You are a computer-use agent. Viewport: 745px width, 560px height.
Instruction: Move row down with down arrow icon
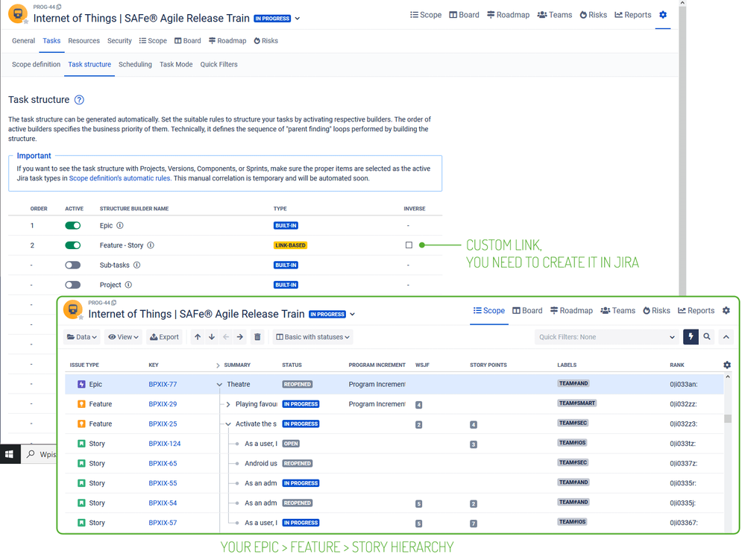pos(212,337)
